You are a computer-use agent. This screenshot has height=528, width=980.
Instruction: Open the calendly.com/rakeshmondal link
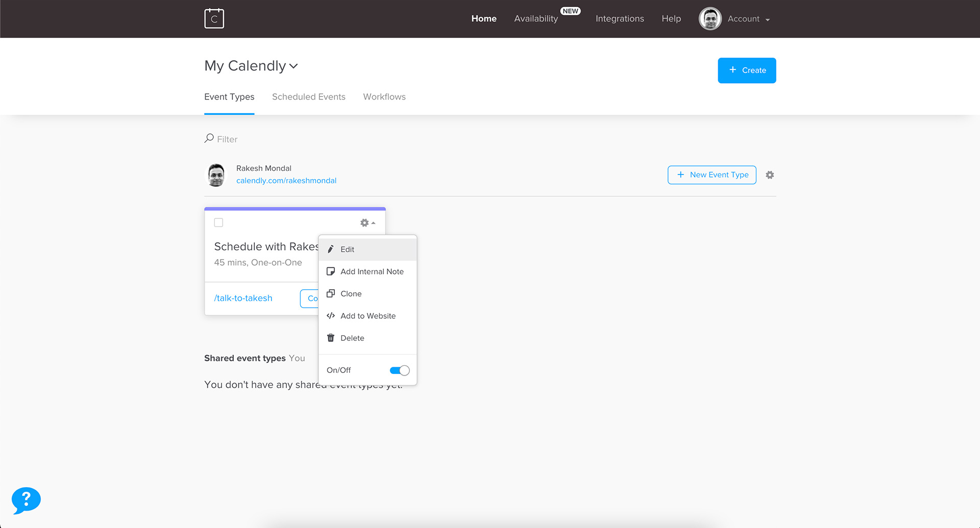[286, 181]
